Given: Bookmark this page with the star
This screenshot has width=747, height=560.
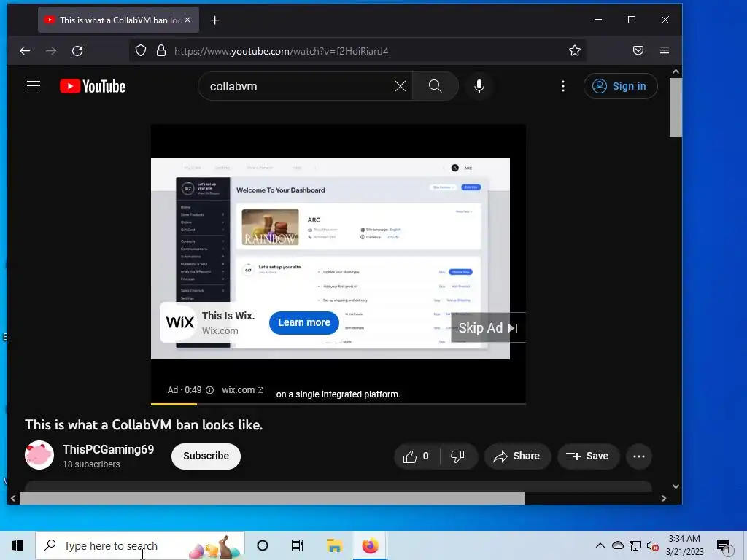Looking at the screenshot, I should click(x=575, y=50).
